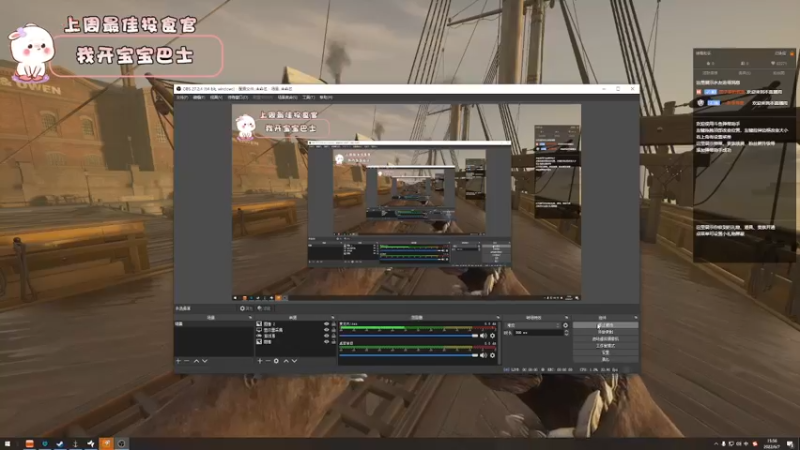Open the 停靠窗口 menu in OBS
Image resolution: width=800 pixels, height=450 pixels.
click(x=237, y=97)
